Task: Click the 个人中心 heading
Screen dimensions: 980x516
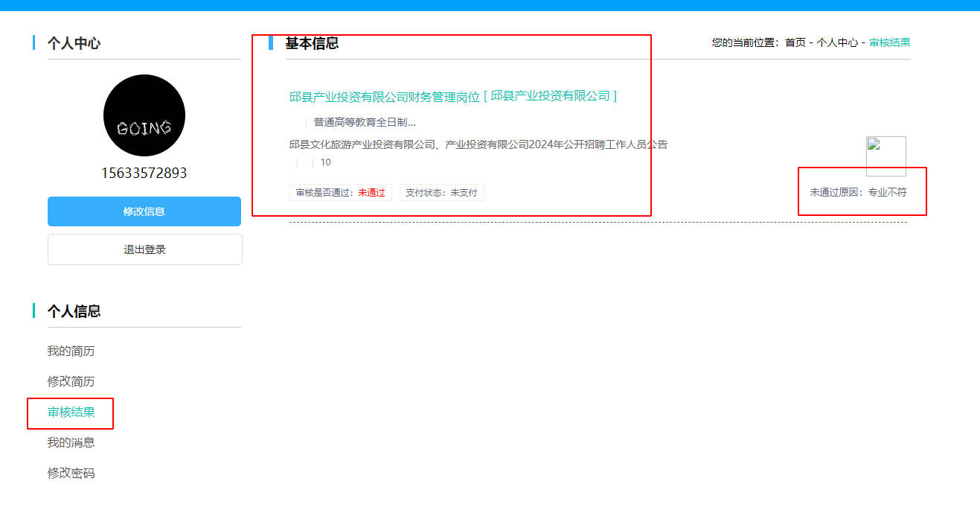Action: point(74,43)
